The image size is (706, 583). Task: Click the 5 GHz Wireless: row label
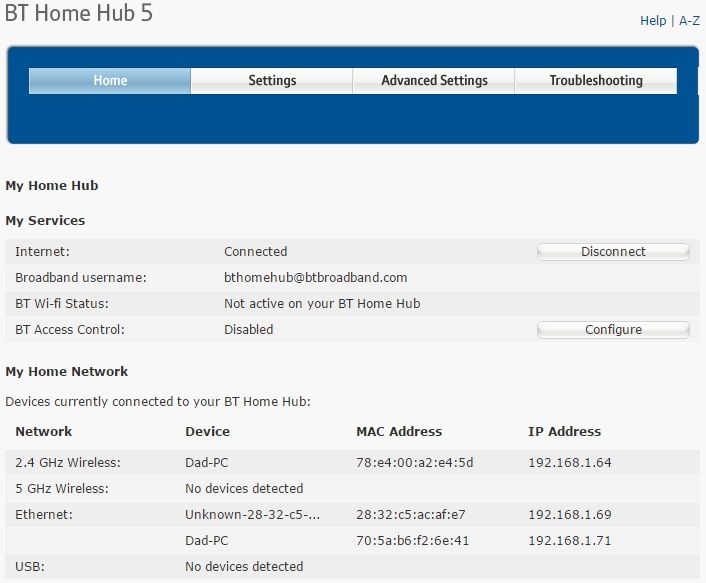tap(62, 489)
